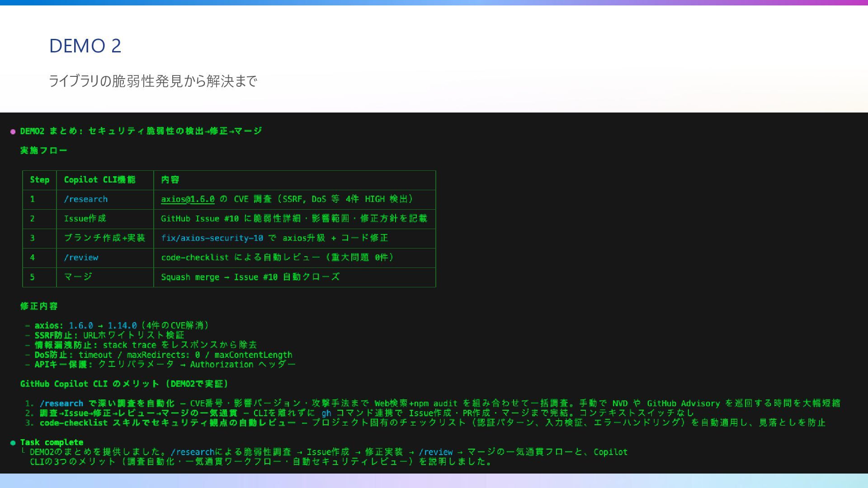Click the gh command in merit 2
The image size is (868, 488).
coord(326,413)
